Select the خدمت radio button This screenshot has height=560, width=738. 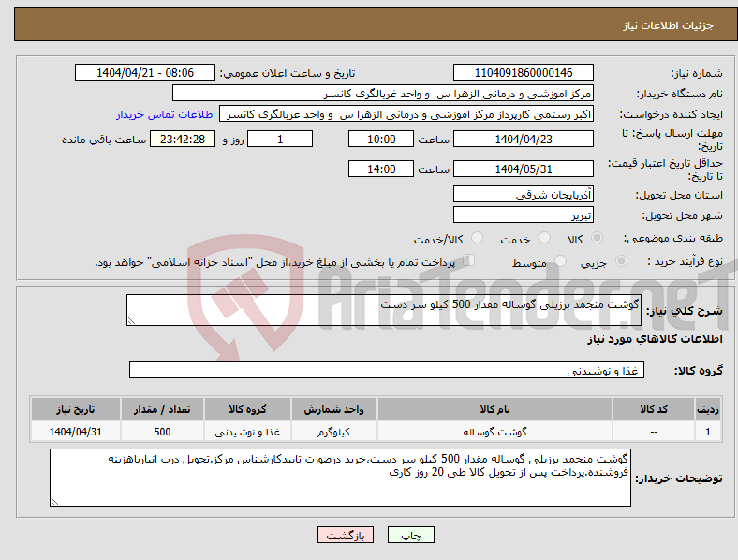tap(544, 238)
